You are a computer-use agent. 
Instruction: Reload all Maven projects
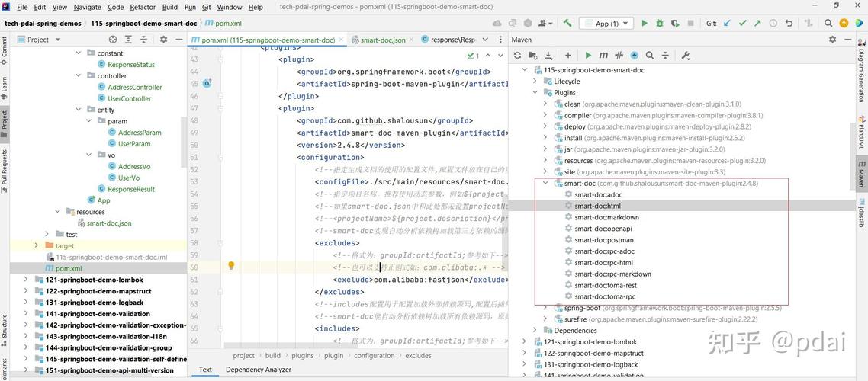(518, 56)
